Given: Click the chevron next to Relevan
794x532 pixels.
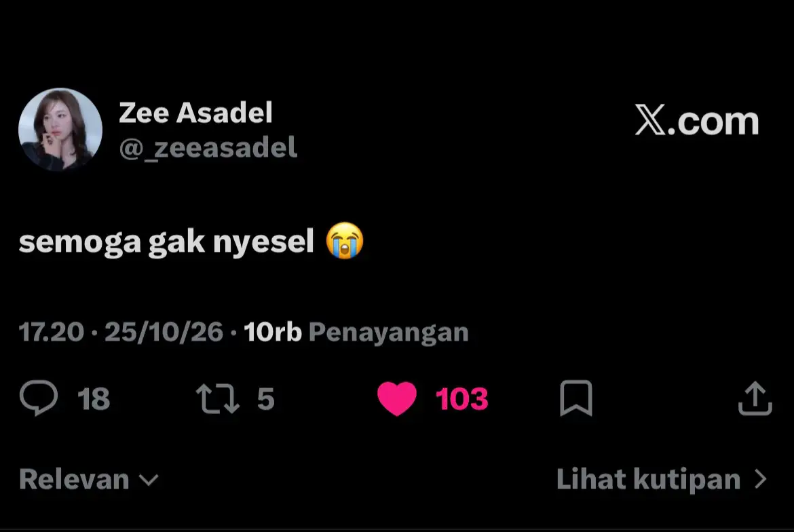Looking at the screenshot, I should point(149,480).
